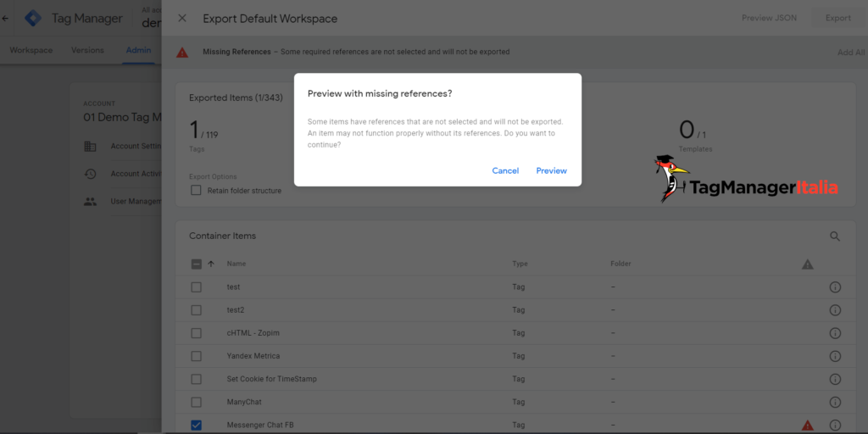Viewport: 868px width, 434px height.
Task: Click the Folder column header
Action: pyautogui.click(x=620, y=264)
